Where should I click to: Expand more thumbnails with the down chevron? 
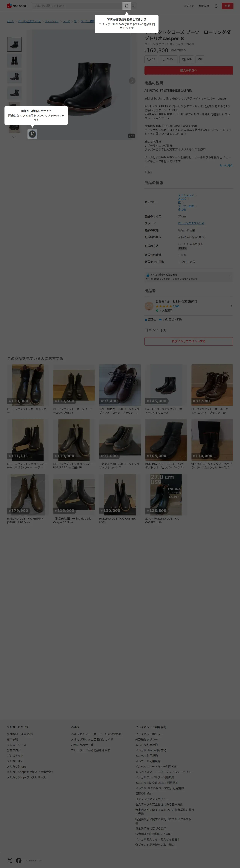14,137
